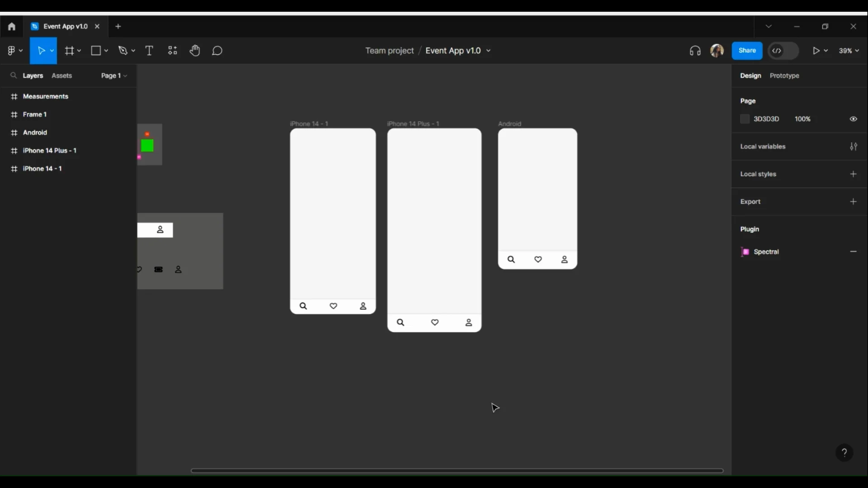This screenshot has height=488, width=868.
Task: Select the Hand tool
Action: click(195, 51)
